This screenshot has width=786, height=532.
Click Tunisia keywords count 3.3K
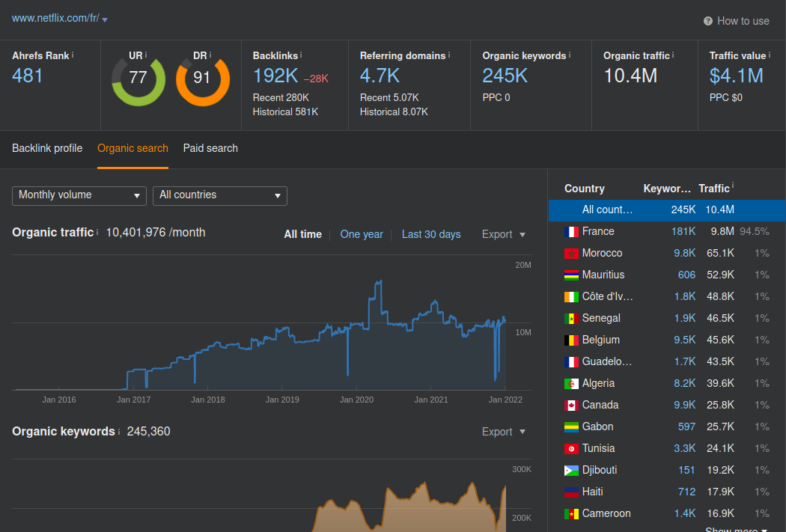pos(684,448)
